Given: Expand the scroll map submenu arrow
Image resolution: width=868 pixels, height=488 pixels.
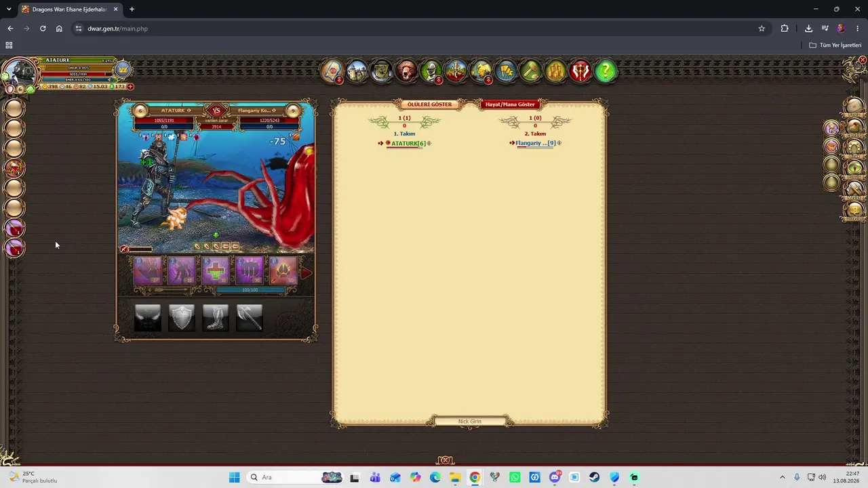Looking at the screenshot, I should [339, 80].
